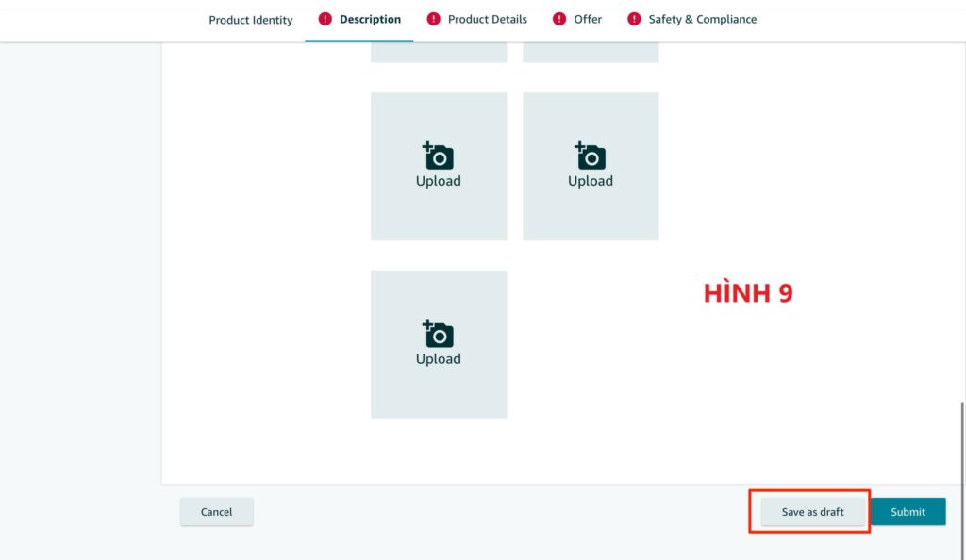Go to the Offer tab
Screen dimensions: 966x560
(x=588, y=19)
